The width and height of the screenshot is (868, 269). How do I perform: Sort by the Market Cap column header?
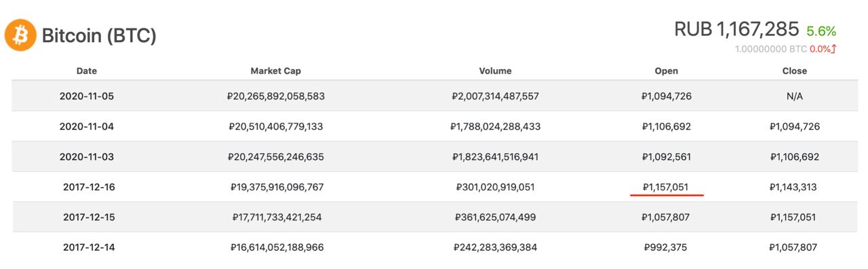(x=276, y=70)
